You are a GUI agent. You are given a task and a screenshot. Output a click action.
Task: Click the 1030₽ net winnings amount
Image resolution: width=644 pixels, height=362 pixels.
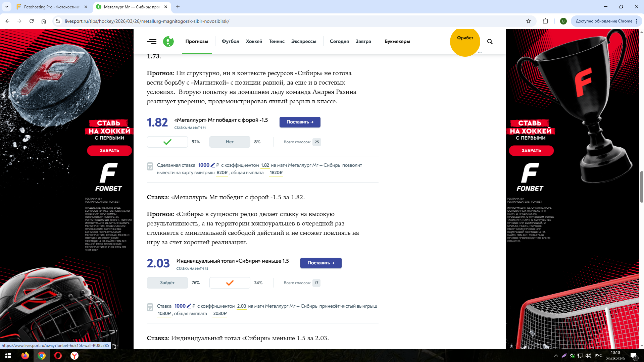click(x=164, y=314)
